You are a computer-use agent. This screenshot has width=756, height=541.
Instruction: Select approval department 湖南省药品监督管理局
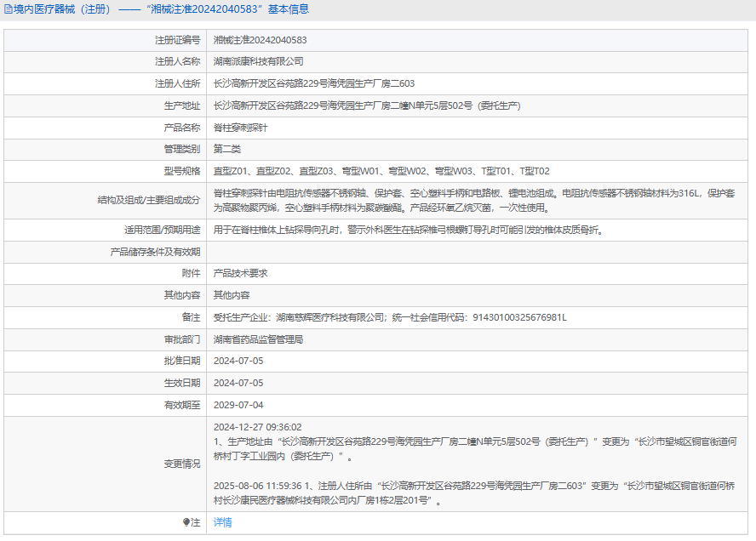click(259, 339)
